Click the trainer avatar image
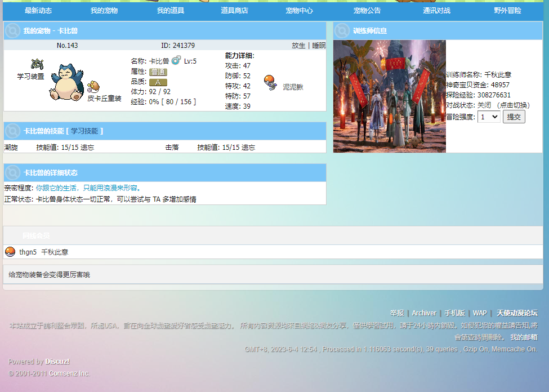This screenshot has width=549, height=392. 389,96
